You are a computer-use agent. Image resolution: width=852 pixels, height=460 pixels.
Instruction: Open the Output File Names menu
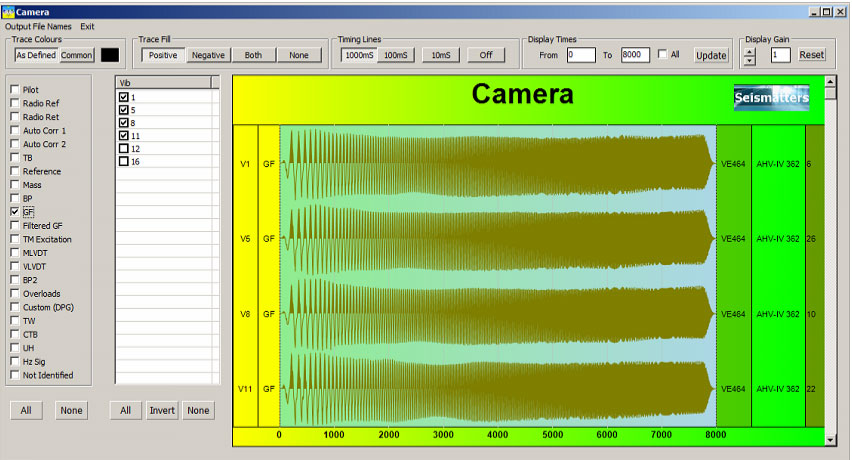[x=38, y=26]
